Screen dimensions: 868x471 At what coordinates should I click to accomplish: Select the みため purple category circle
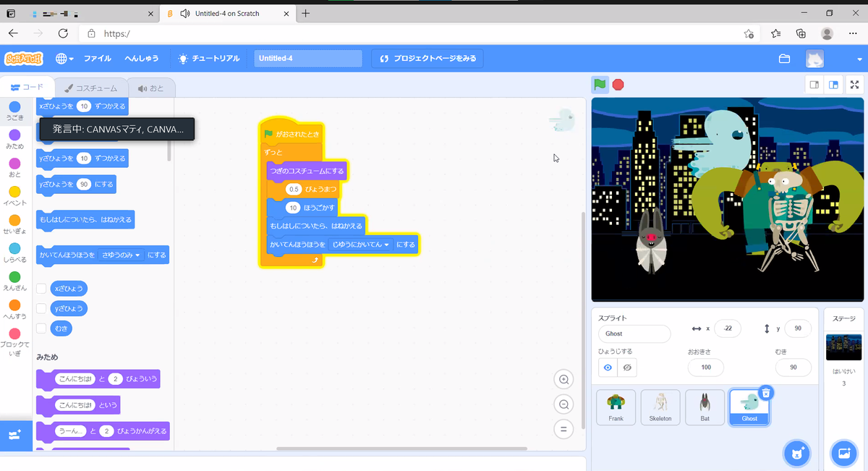(14, 135)
